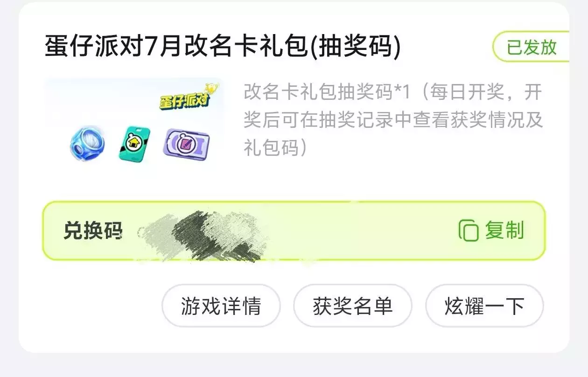Click the green redemption code bar
The image size is (588, 377).
(294, 230)
